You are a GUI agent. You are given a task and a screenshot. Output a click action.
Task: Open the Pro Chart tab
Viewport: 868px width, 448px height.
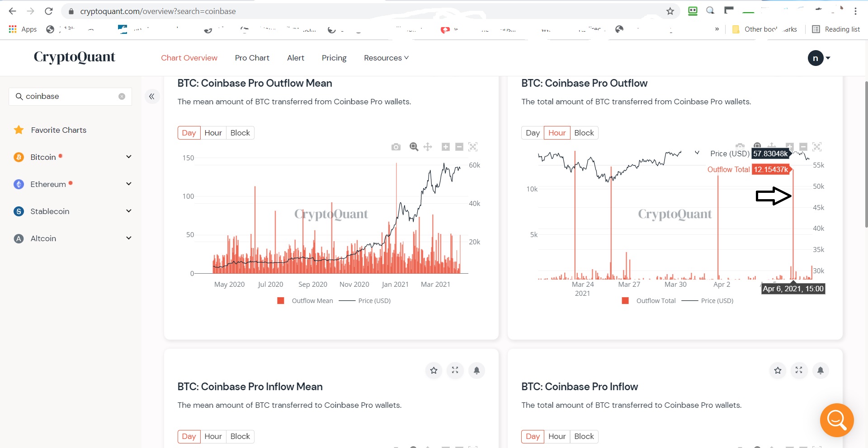pos(252,58)
